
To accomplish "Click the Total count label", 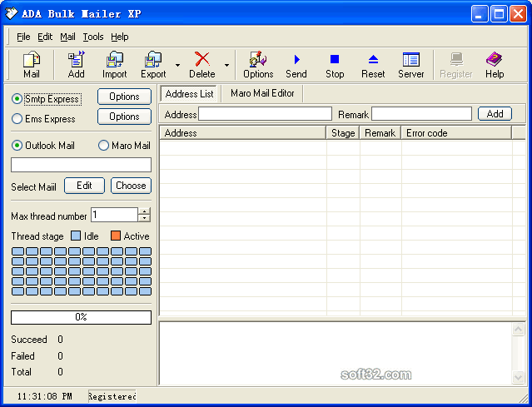I will (x=21, y=372).
